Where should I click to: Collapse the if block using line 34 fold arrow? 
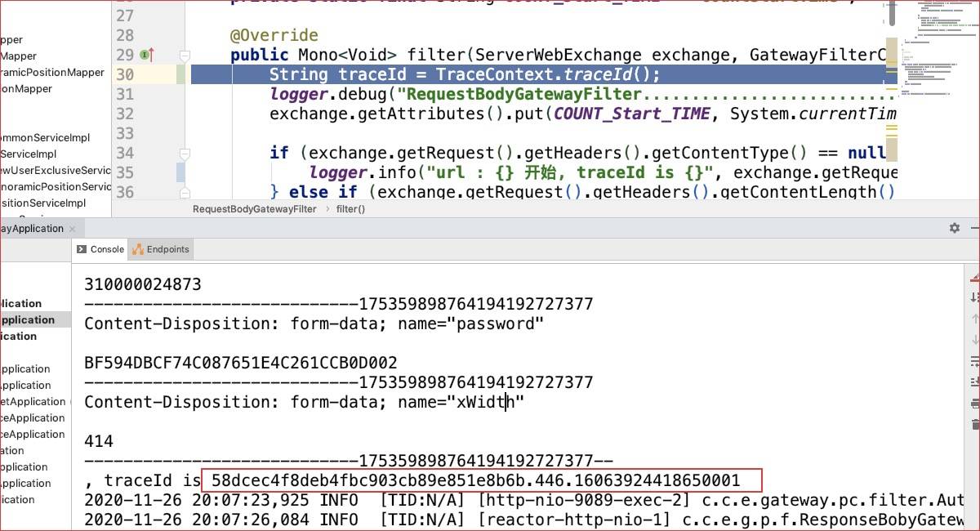185,153
